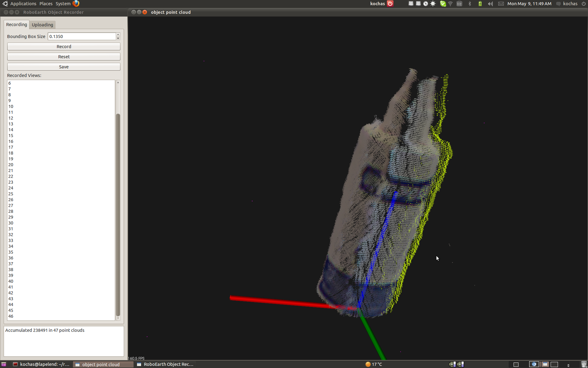
Task: Open the Bluetooth indicator
Action: (470, 4)
